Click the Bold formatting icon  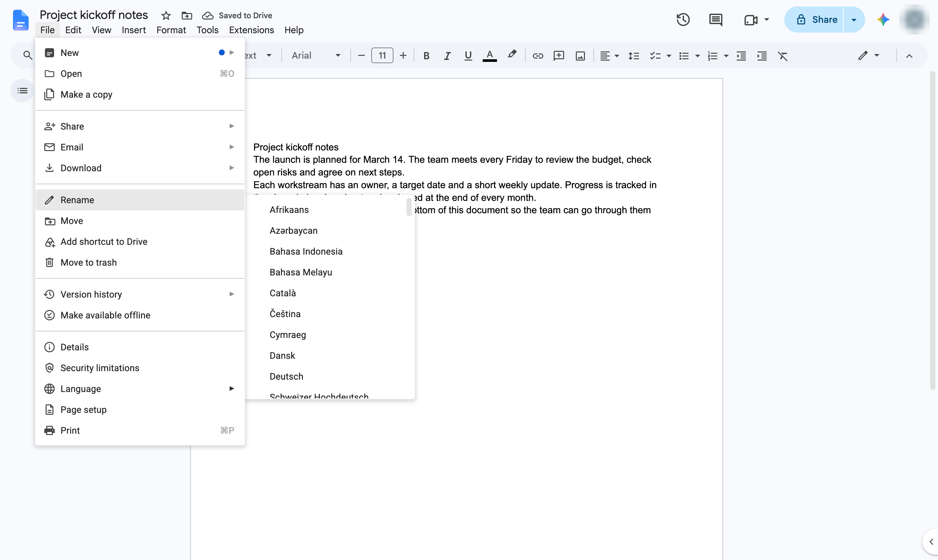tap(426, 56)
